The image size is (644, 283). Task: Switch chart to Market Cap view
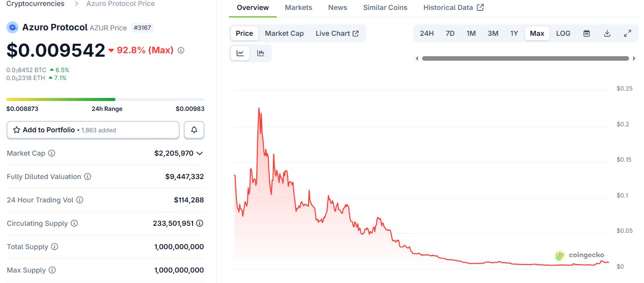pyautogui.click(x=284, y=33)
